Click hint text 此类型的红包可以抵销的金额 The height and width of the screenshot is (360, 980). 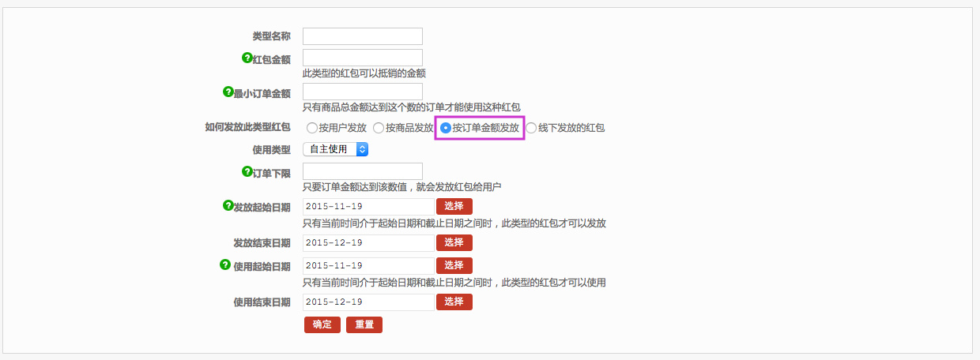tap(364, 73)
